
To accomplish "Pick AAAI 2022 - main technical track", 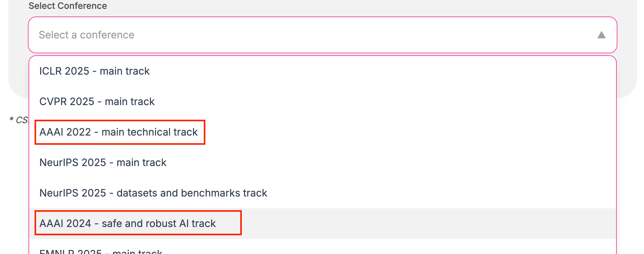I will pyautogui.click(x=119, y=132).
